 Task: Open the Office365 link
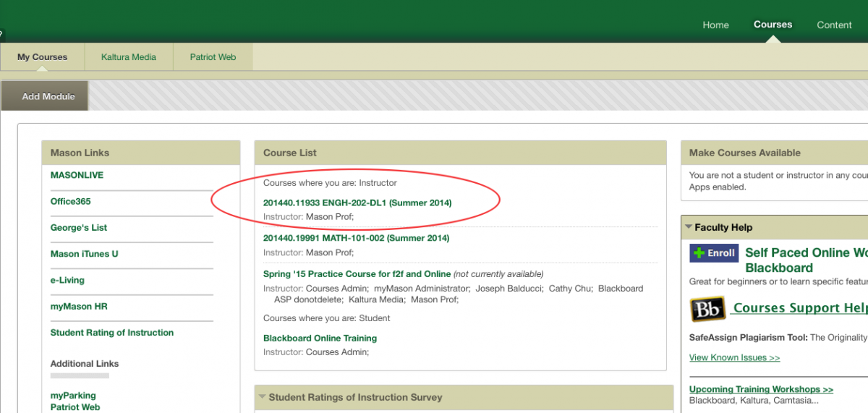coord(71,201)
